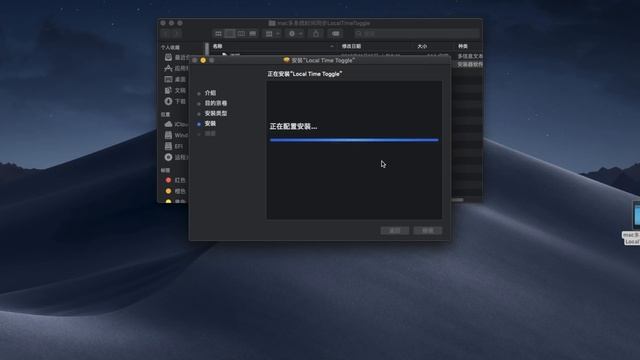This screenshot has width=640, height=360.
Task: Open Finder action gear menu
Action: [295, 33]
